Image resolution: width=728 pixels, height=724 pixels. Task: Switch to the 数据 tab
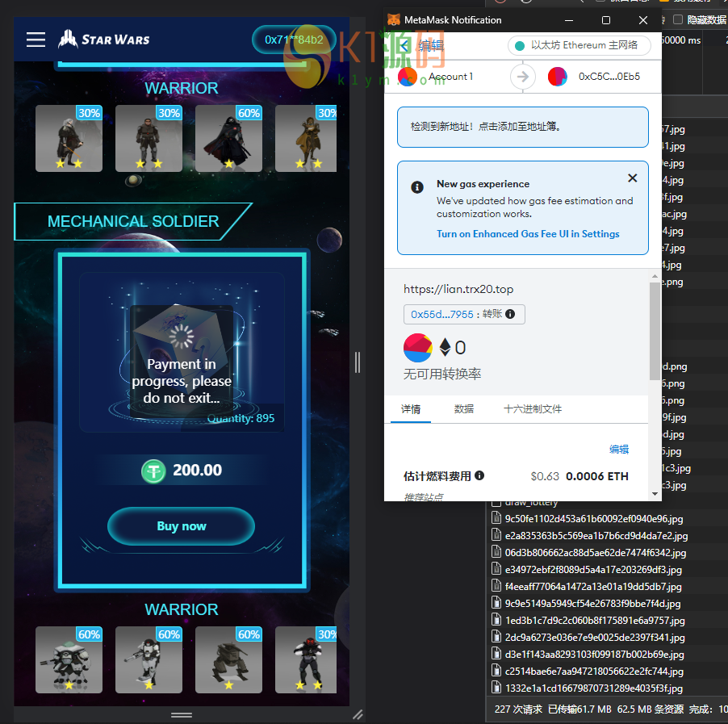(x=464, y=409)
